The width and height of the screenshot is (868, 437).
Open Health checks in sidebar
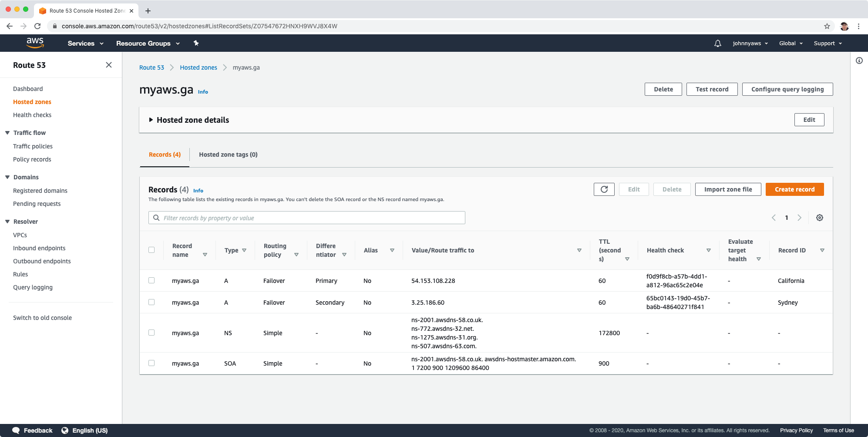click(32, 115)
